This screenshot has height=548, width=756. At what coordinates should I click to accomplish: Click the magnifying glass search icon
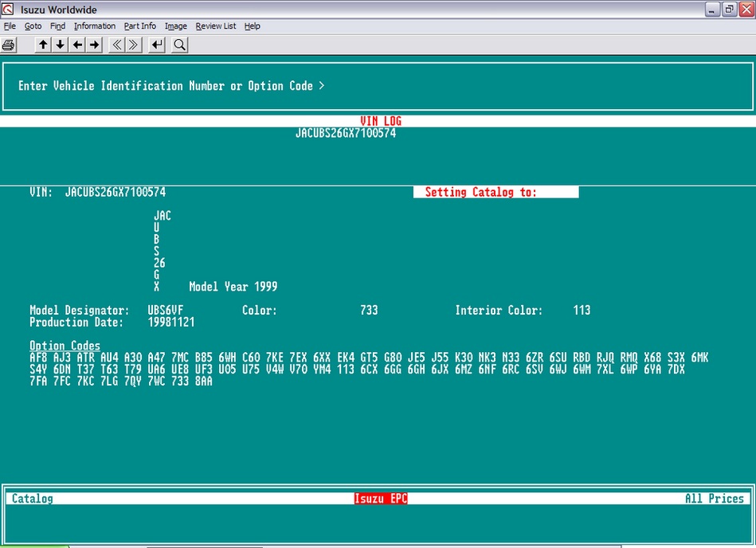point(179,45)
